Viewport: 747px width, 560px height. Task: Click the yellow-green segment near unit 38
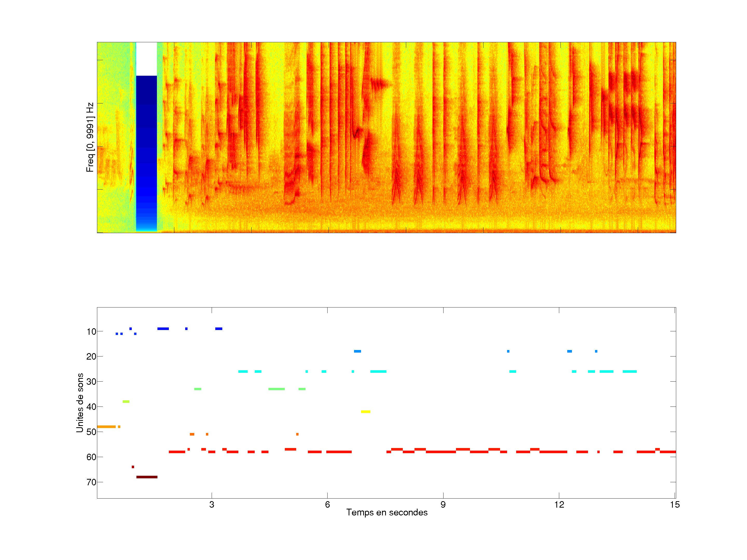point(126,401)
